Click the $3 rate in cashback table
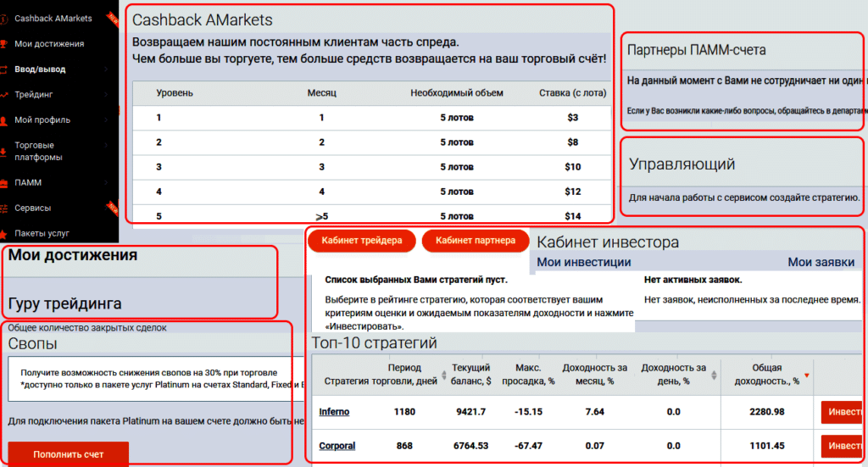Viewport: 868px width, 467px height. point(572,118)
